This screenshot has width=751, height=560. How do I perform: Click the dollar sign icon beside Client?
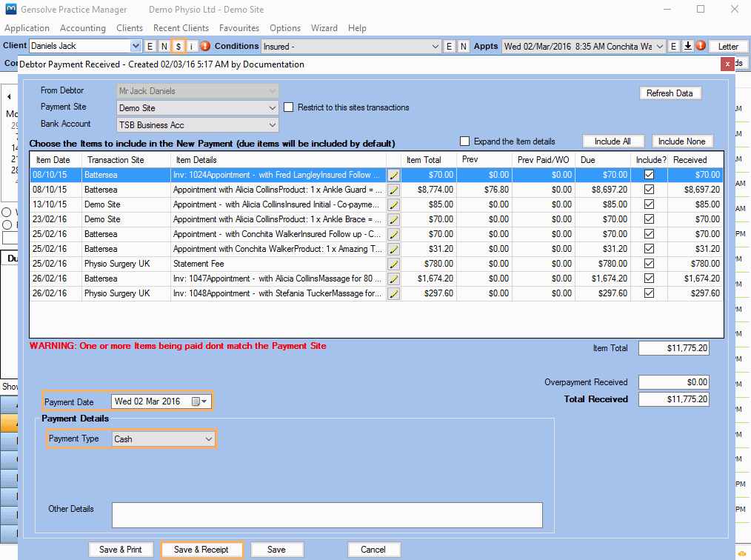tap(178, 46)
